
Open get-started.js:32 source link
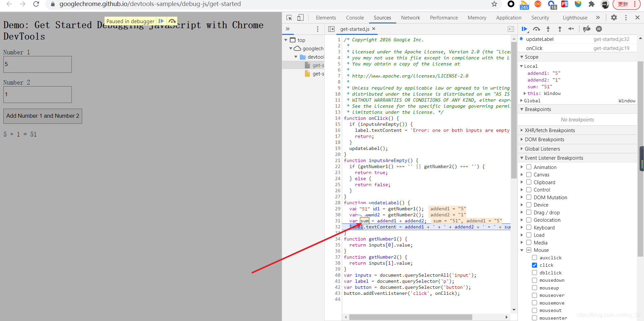[611, 39]
